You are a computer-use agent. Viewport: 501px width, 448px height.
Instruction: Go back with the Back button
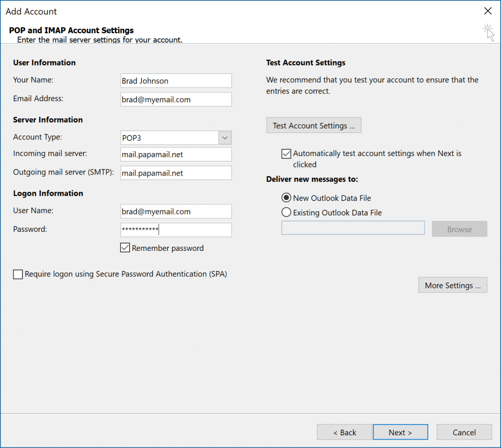[344, 432]
